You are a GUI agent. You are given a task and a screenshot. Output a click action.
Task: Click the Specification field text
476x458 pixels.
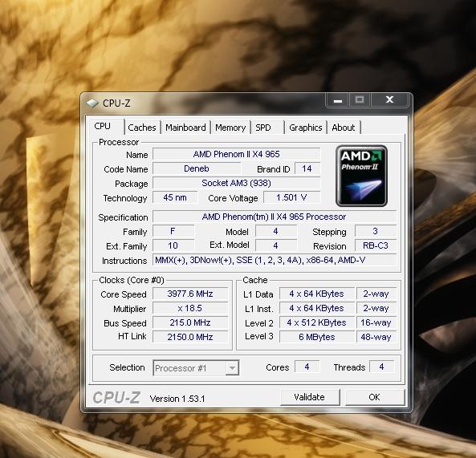tap(275, 217)
